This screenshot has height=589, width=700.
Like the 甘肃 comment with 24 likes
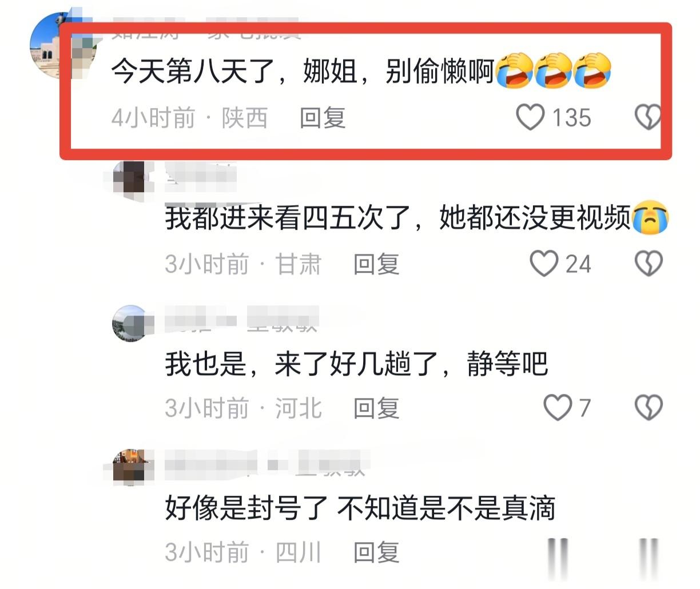tap(543, 264)
